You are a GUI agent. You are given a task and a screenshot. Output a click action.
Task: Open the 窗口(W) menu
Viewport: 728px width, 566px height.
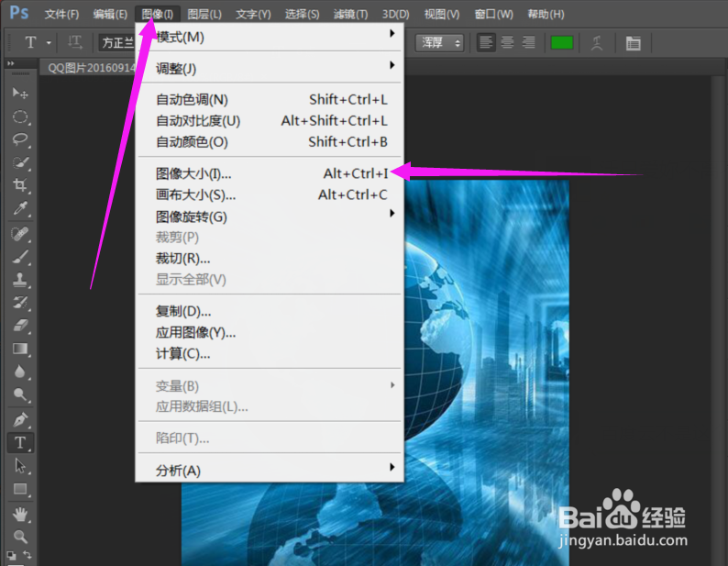[493, 15]
